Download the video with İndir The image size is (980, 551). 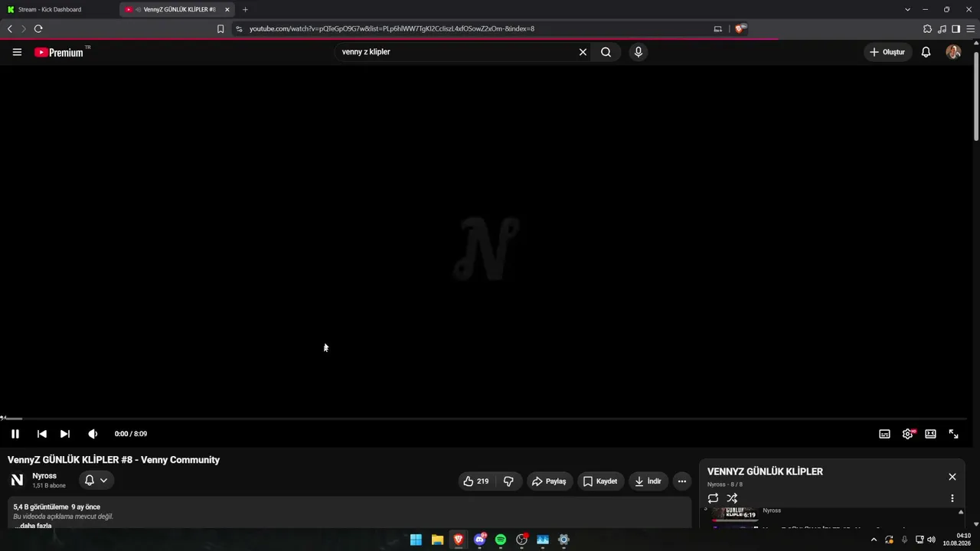(x=648, y=481)
